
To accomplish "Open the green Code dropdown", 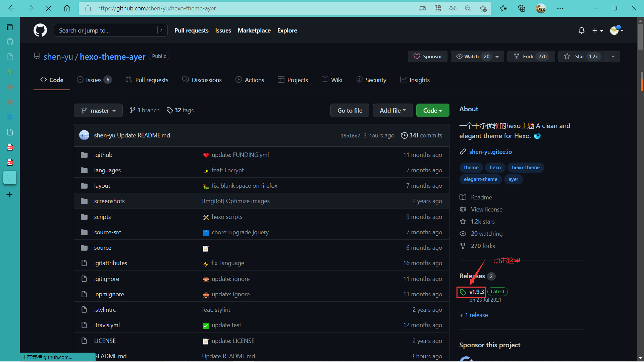I will pyautogui.click(x=433, y=111).
